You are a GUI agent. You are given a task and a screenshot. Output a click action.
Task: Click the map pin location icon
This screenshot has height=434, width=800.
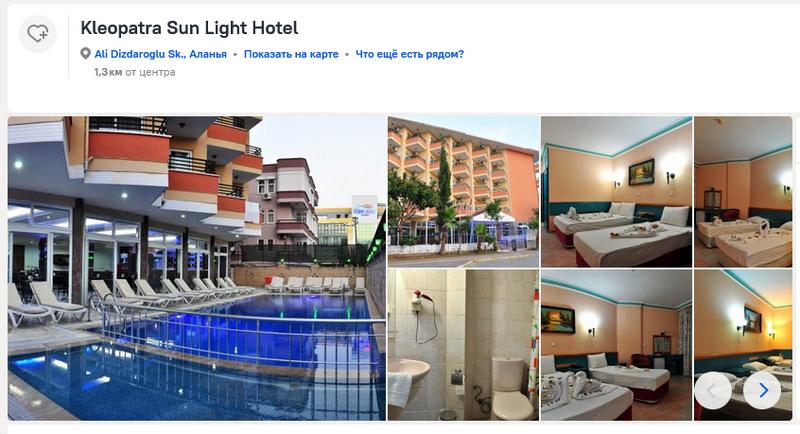tap(85, 54)
